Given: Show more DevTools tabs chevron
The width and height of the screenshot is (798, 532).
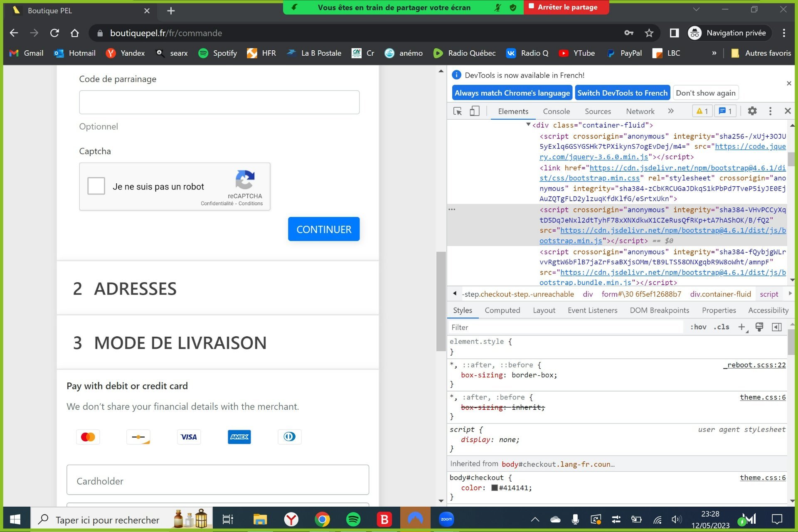Looking at the screenshot, I should tap(671, 111).
